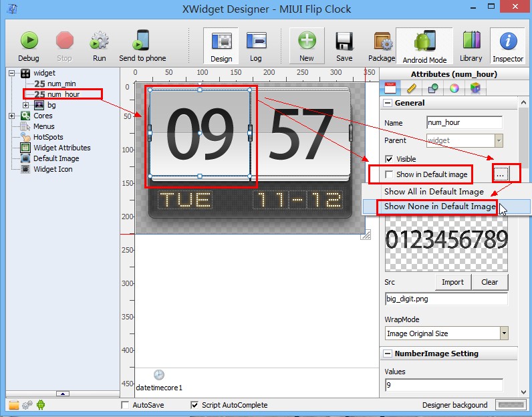
Task: Click the gears icon in status bar
Action: (x=27, y=405)
